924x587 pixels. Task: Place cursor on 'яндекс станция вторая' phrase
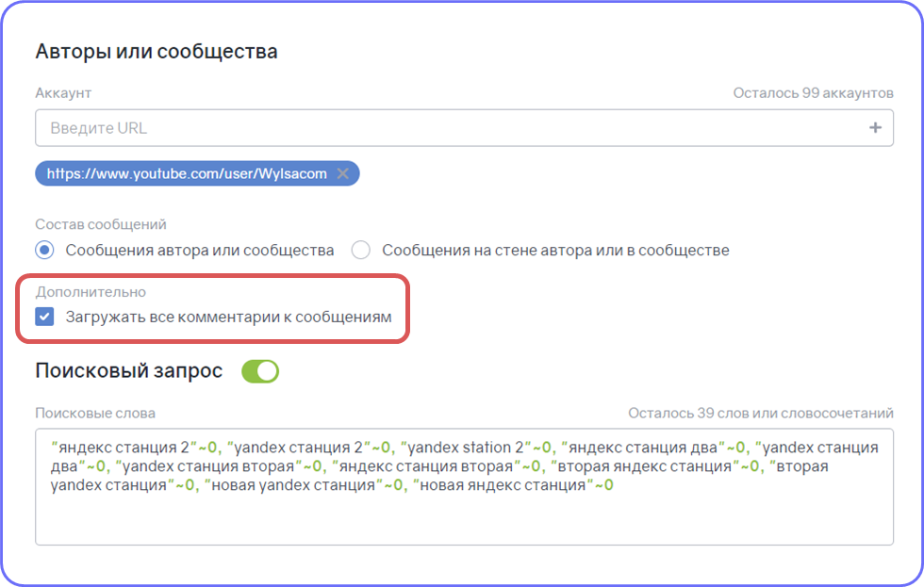[x=426, y=466]
